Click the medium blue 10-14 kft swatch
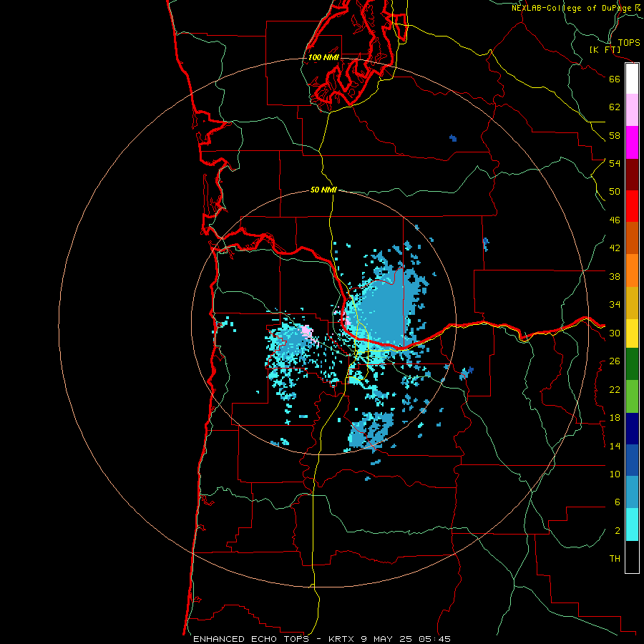This screenshot has height=644, width=644. coord(632,460)
